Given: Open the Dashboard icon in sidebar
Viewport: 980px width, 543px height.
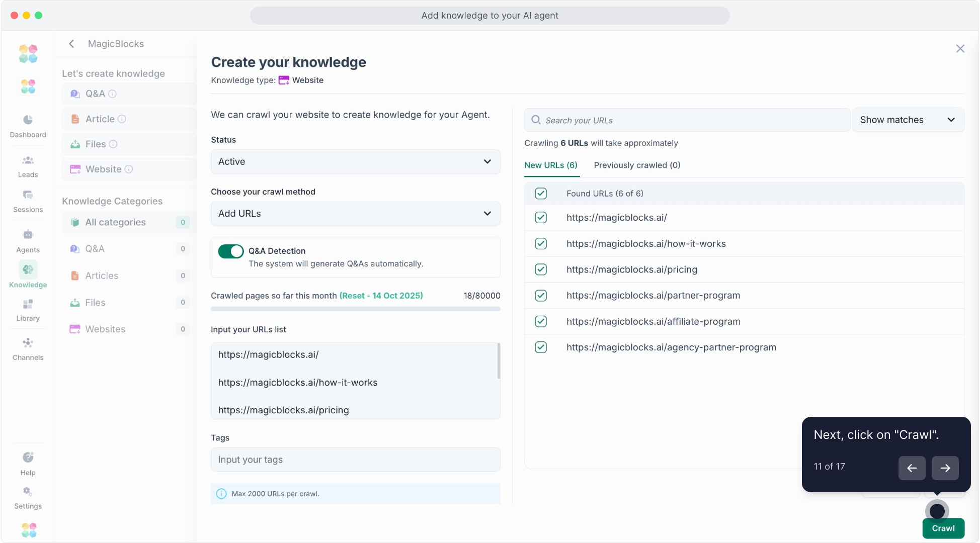Looking at the screenshot, I should [28, 120].
